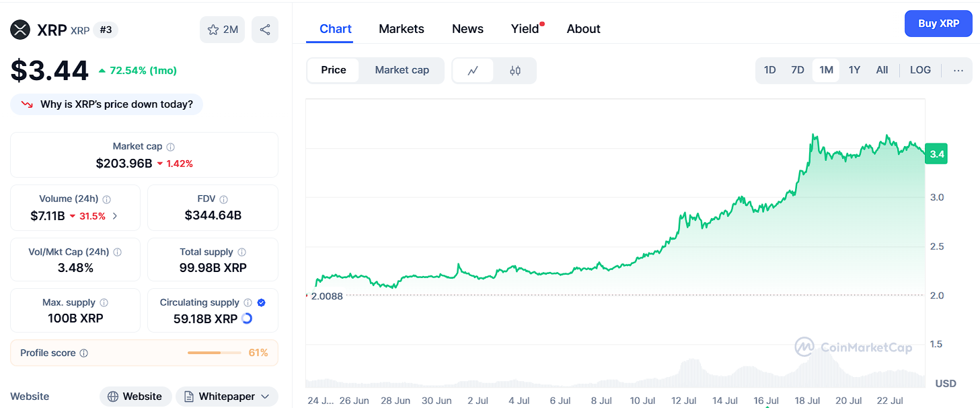Click the 3.4 current price label
Viewport: 980px width, 408px height.
[936, 154]
